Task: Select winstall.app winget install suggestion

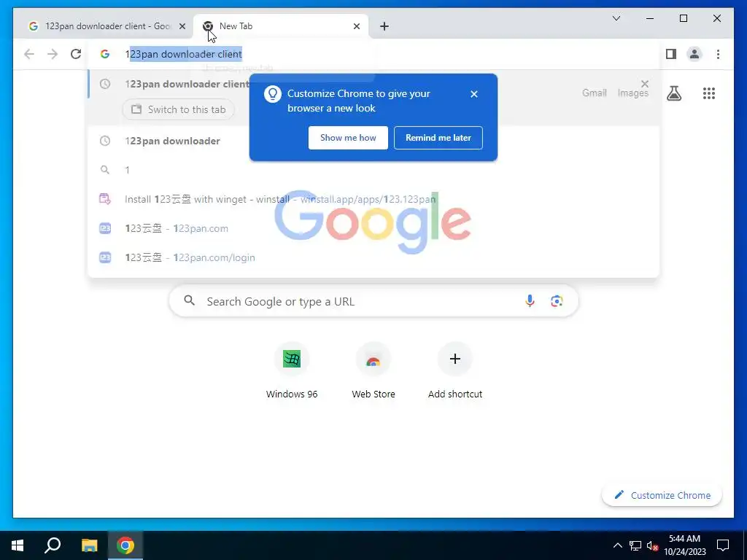Action: click(374, 199)
